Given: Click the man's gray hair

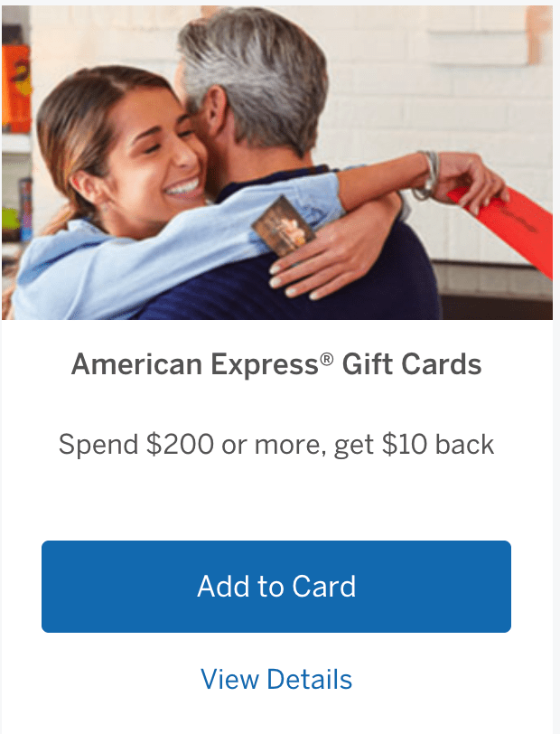Looking at the screenshot, I should [255, 71].
